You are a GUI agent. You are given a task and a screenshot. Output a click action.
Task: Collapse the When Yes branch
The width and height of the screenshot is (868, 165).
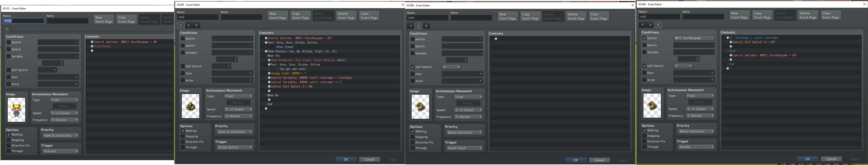(x=262, y=56)
